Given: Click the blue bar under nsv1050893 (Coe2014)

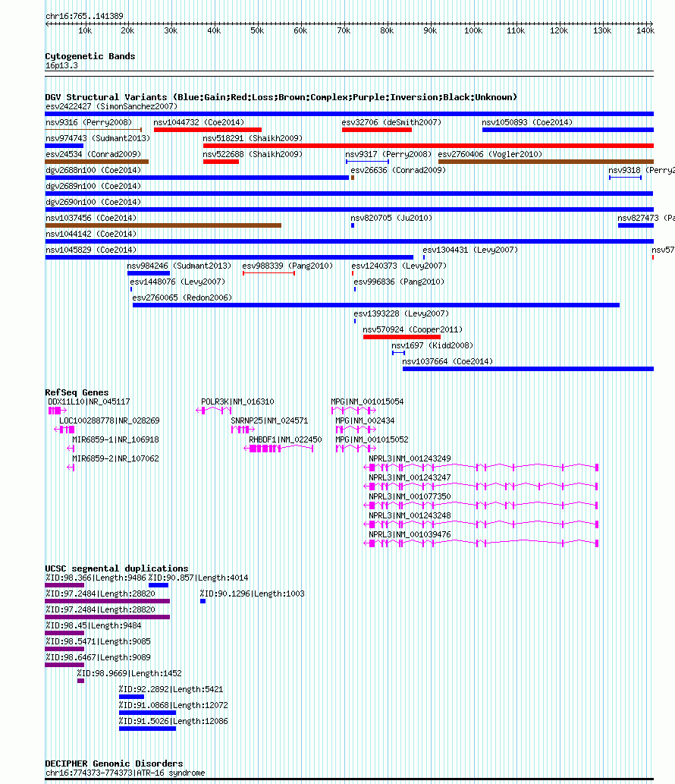Looking at the screenshot, I should [x=567, y=130].
